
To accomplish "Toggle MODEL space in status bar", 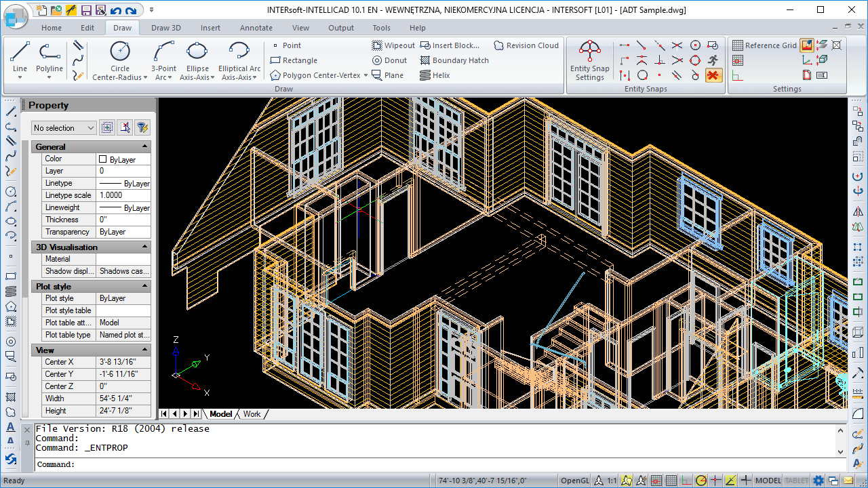I will click(768, 481).
